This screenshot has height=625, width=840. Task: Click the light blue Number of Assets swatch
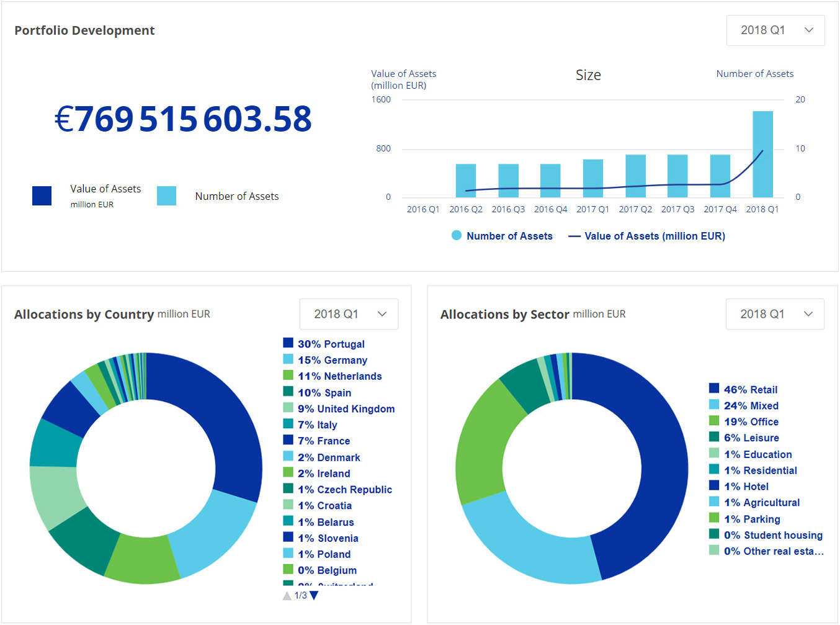166,196
